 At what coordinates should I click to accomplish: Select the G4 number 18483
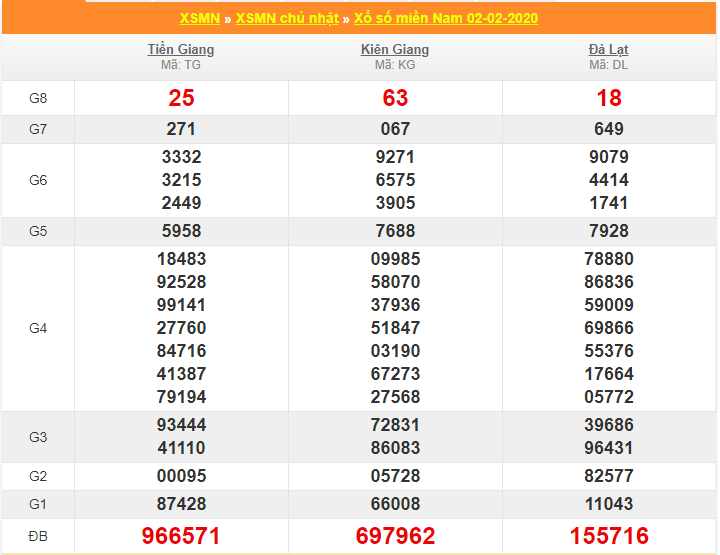181,259
